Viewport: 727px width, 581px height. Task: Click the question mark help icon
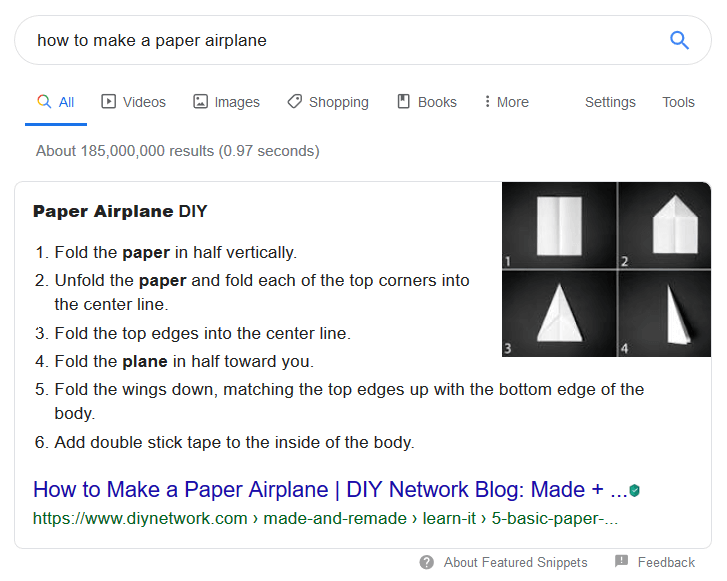coord(427,562)
